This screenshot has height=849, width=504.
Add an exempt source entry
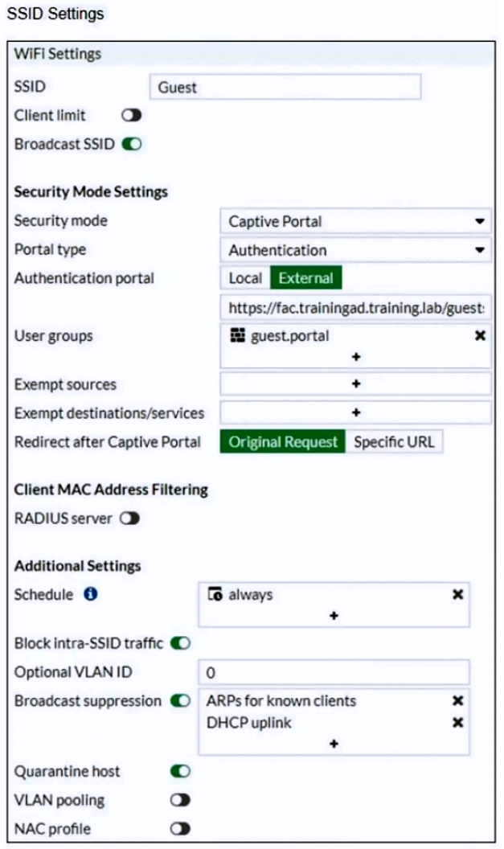(x=355, y=384)
